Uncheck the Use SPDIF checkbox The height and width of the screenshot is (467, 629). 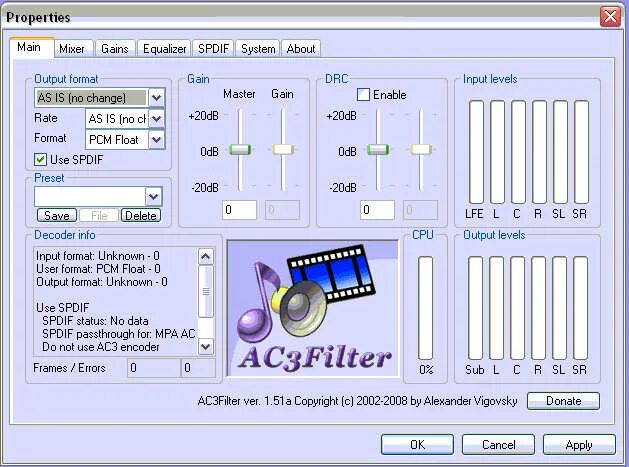[x=40, y=159]
